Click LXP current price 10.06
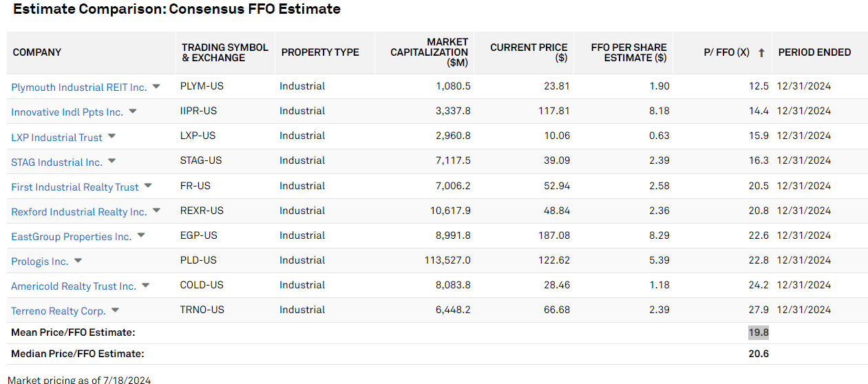Image resolution: width=868 pixels, height=384 pixels. coord(557,136)
